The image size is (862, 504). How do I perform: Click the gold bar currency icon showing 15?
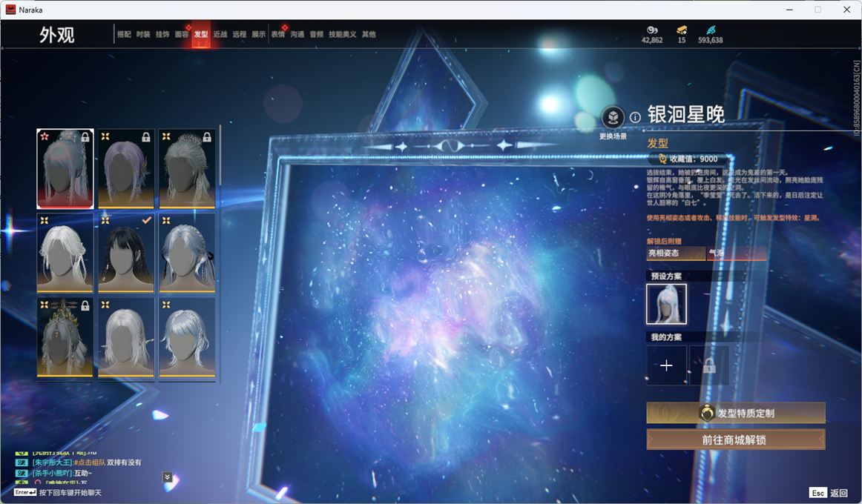682,30
